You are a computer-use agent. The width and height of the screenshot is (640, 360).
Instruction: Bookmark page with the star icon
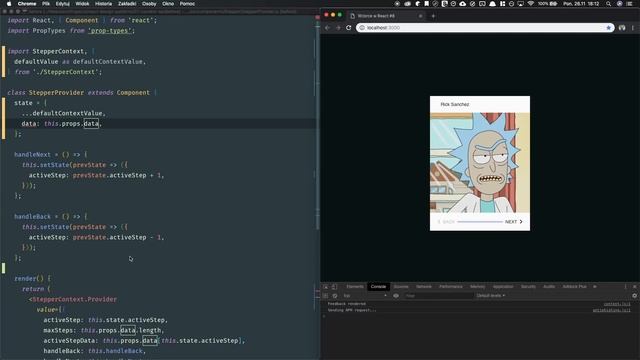(x=609, y=28)
